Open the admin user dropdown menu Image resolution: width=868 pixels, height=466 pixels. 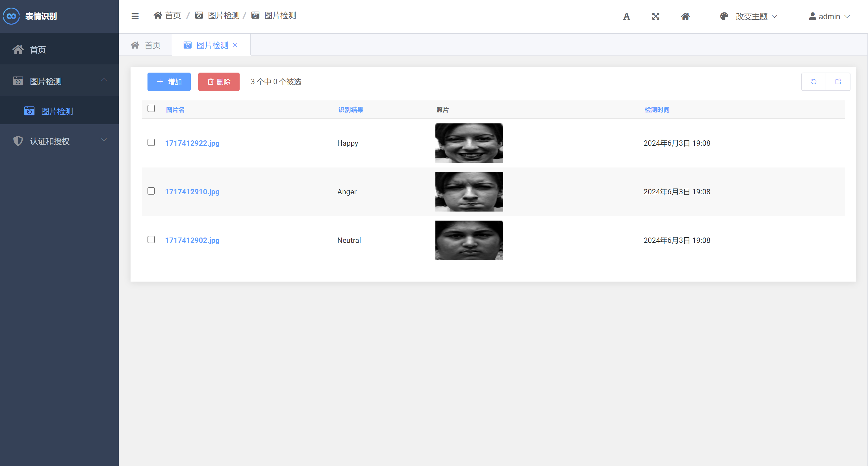[831, 16]
